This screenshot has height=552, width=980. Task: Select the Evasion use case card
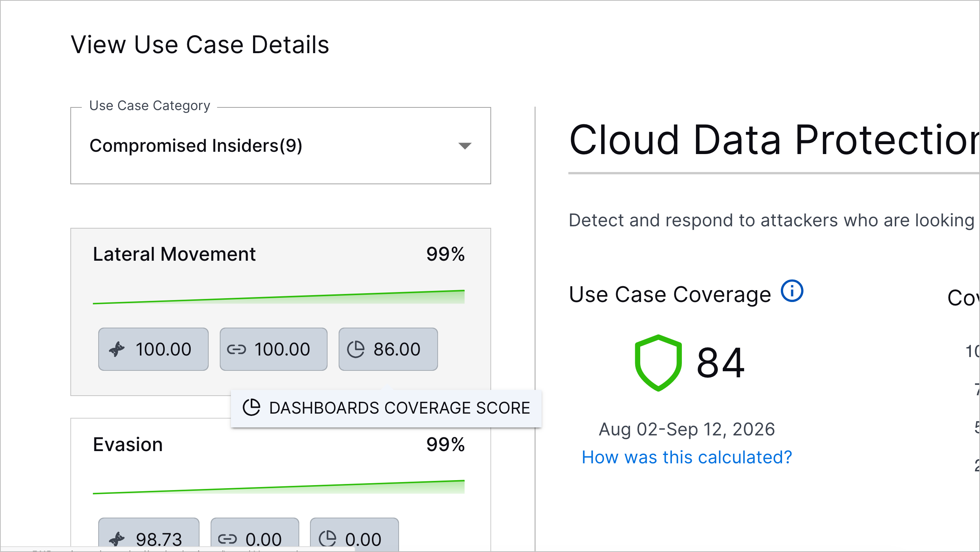tap(281, 485)
